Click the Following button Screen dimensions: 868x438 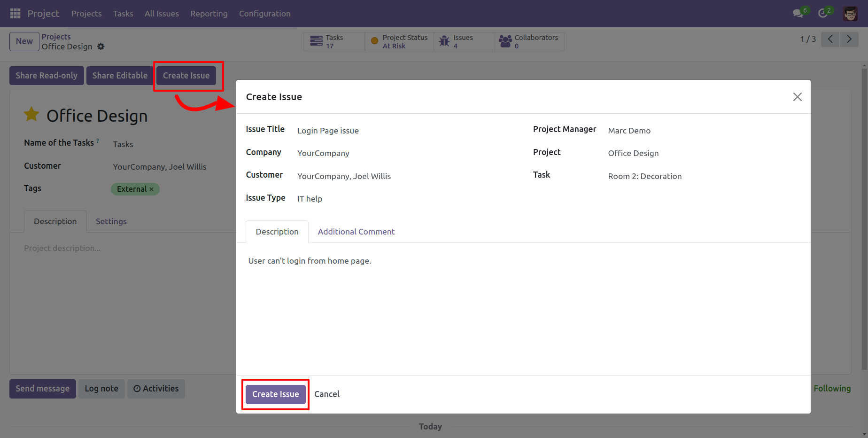[832, 389]
